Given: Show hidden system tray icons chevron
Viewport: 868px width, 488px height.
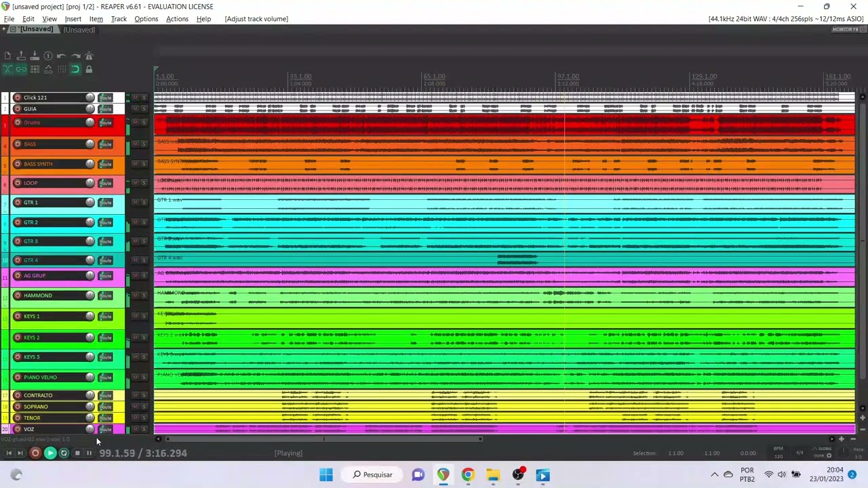Looking at the screenshot, I should pos(715,474).
